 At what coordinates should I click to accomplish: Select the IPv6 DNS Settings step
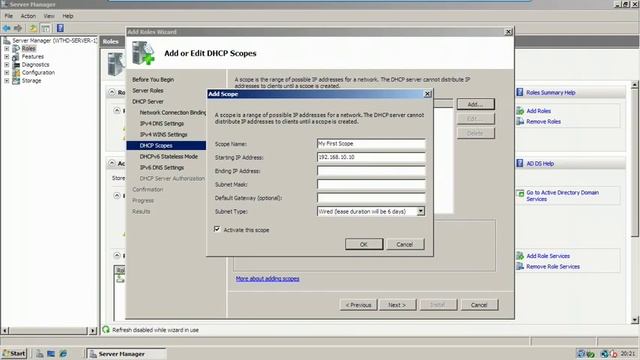tap(162, 167)
